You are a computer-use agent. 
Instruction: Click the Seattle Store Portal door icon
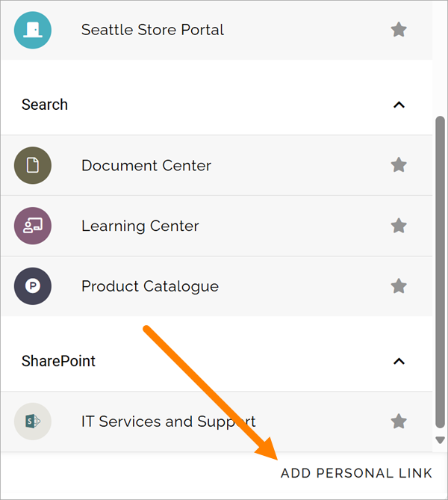click(x=33, y=30)
